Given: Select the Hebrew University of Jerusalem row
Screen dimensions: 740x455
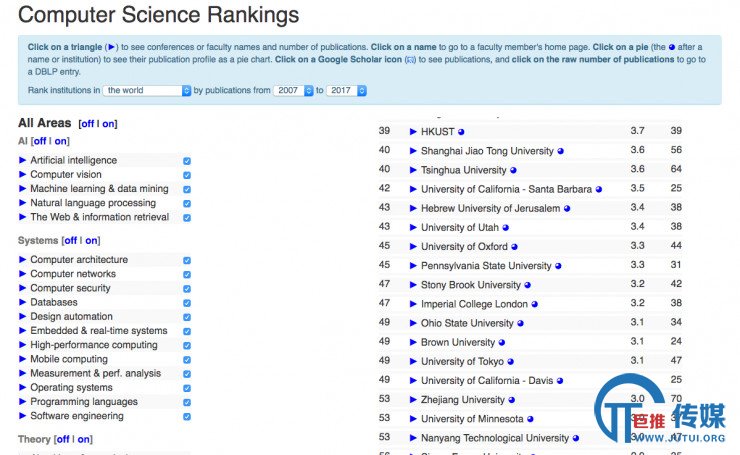Looking at the screenshot, I should (x=530, y=208).
